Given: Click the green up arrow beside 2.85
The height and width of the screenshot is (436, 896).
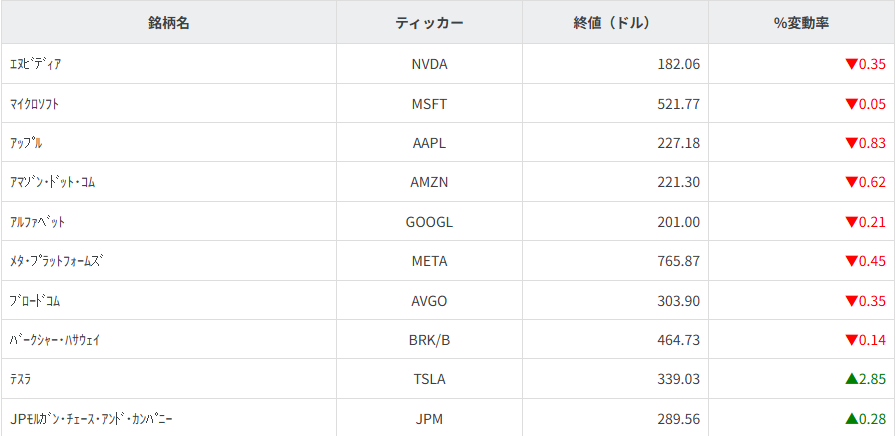Looking at the screenshot, I should coord(851,379).
